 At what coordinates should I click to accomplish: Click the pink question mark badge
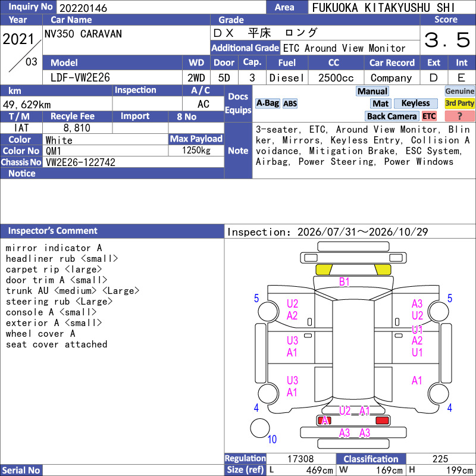point(459,116)
